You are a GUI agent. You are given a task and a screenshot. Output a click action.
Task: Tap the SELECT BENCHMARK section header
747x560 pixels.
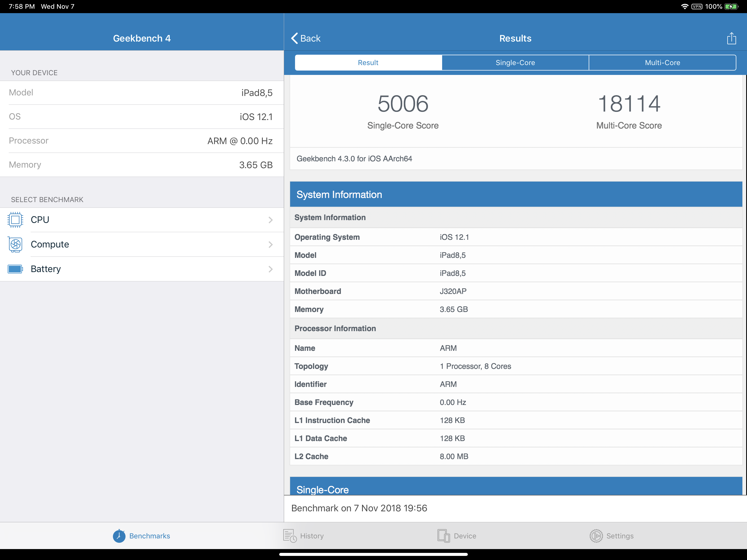tap(47, 200)
